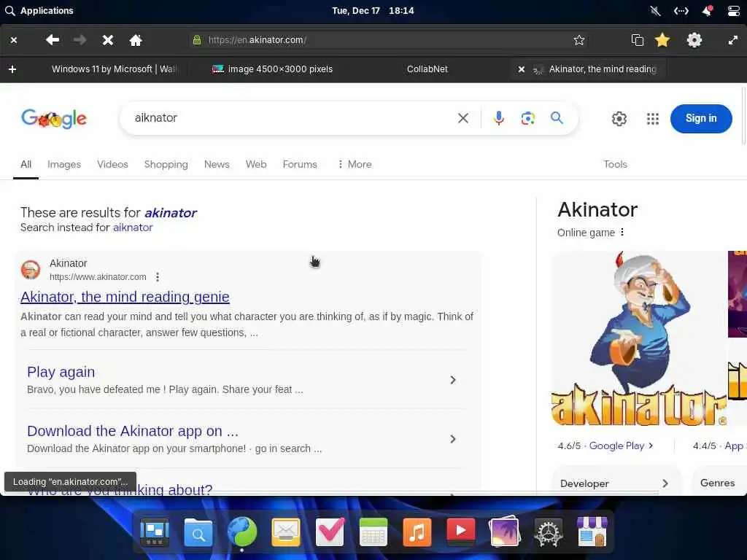Expand the More search filters menu
747x560 pixels.
tap(355, 164)
